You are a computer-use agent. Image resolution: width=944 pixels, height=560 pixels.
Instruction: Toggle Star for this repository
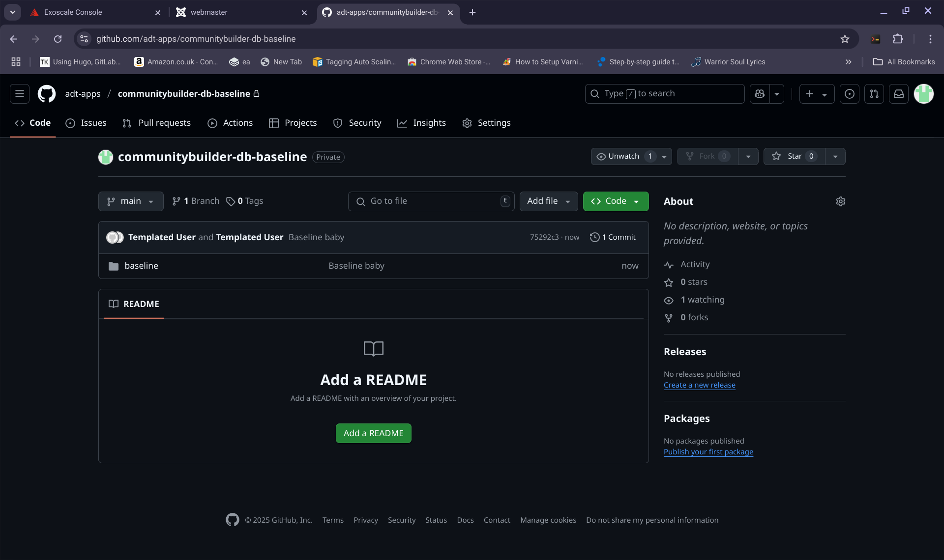[794, 156]
